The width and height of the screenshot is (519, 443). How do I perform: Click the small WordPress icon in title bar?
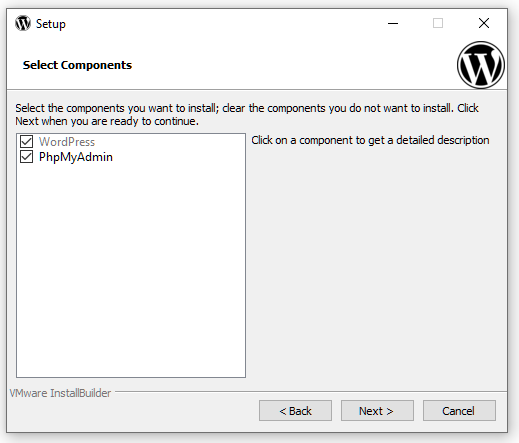(x=23, y=23)
